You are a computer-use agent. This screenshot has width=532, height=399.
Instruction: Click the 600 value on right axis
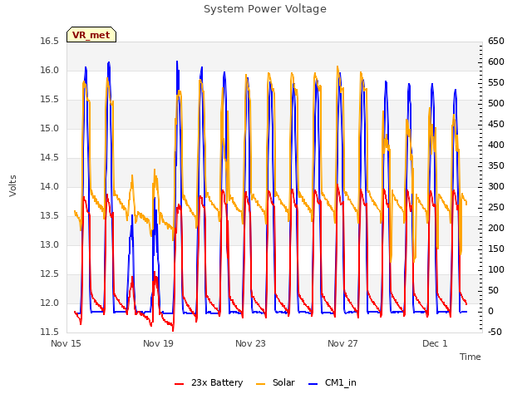pyautogui.click(x=496, y=62)
